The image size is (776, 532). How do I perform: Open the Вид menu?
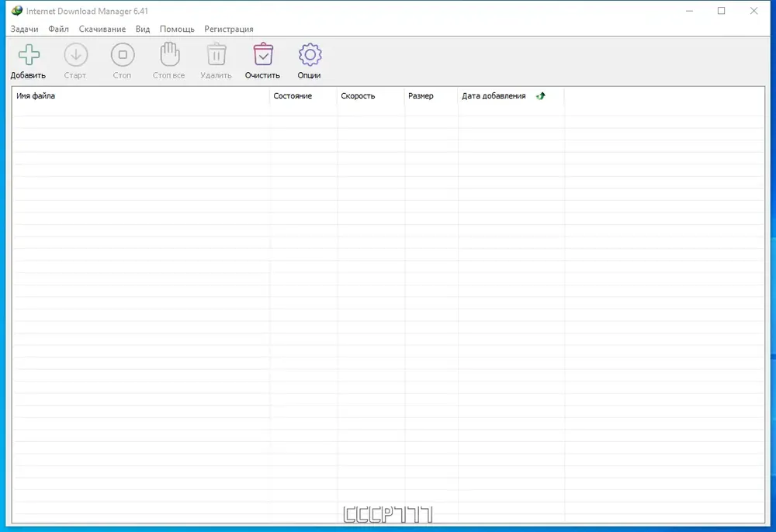point(143,29)
